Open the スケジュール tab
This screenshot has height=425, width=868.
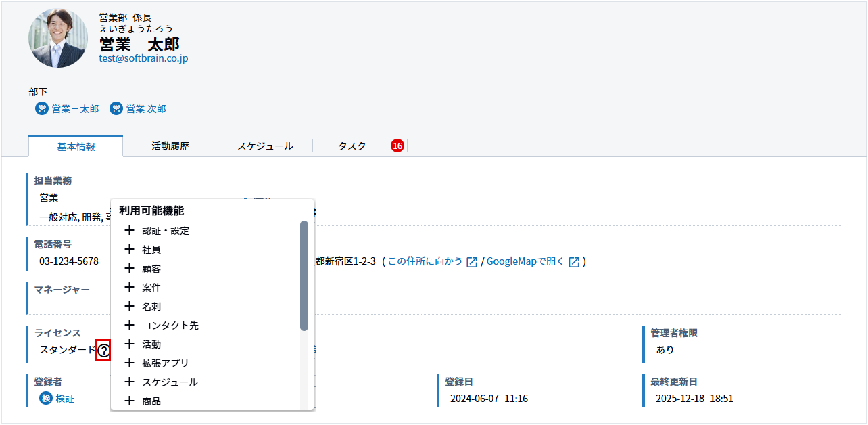[x=265, y=146]
